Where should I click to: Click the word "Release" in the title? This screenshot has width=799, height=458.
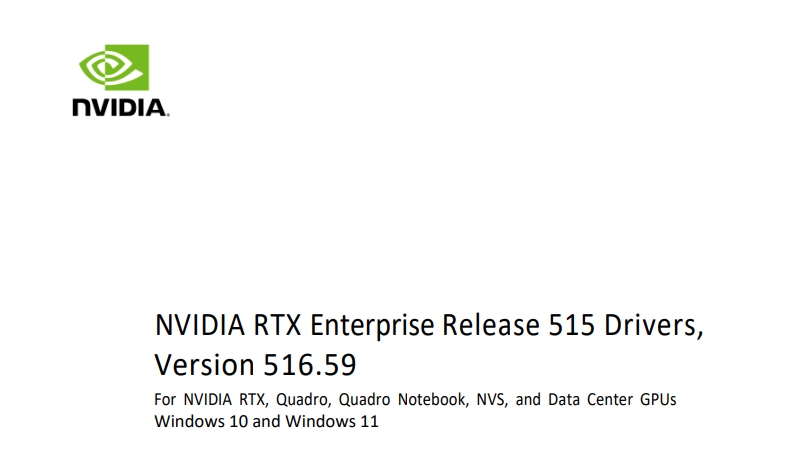491,325
